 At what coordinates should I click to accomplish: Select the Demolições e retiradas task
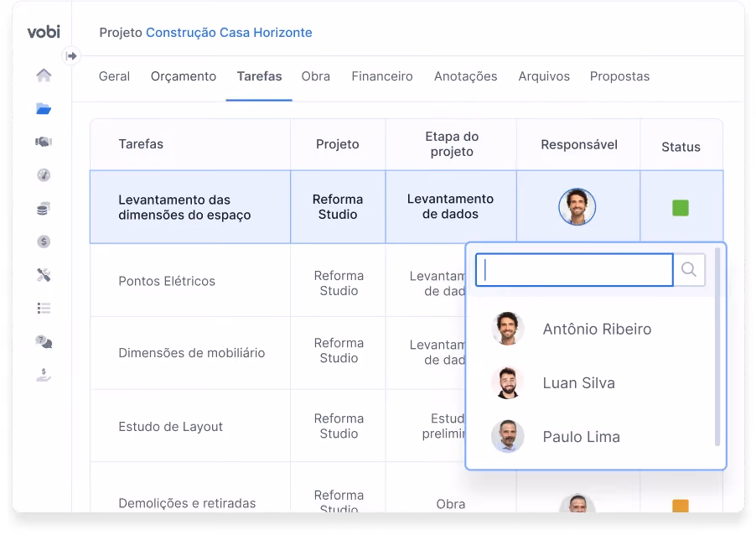[x=187, y=504]
